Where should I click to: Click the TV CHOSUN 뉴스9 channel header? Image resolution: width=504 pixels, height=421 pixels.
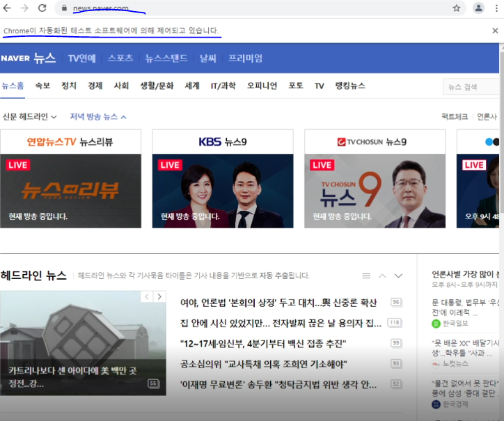[375, 142]
